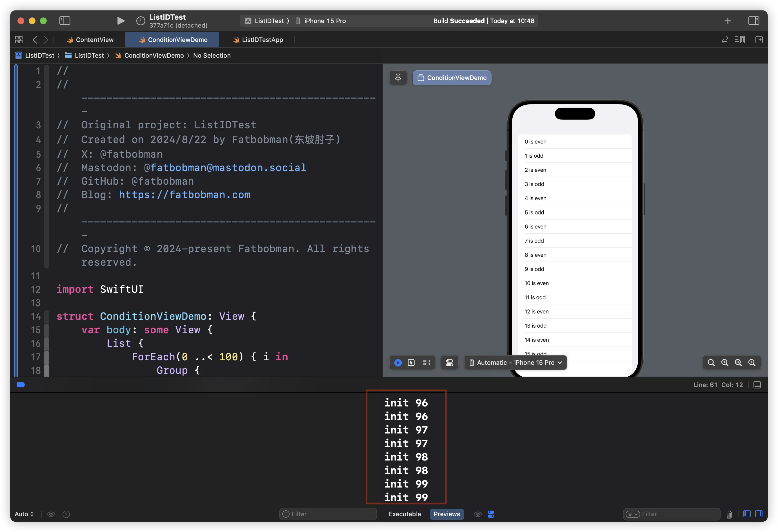The width and height of the screenshot is (778, 532).
Task: Toggle the console pane
Action: (x=759, y=514)
